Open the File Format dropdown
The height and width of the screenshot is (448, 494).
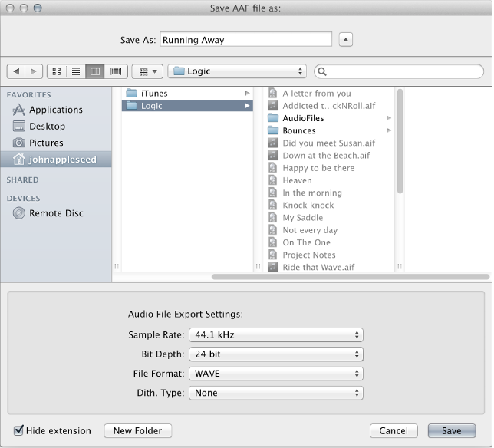tap(276, 374)
